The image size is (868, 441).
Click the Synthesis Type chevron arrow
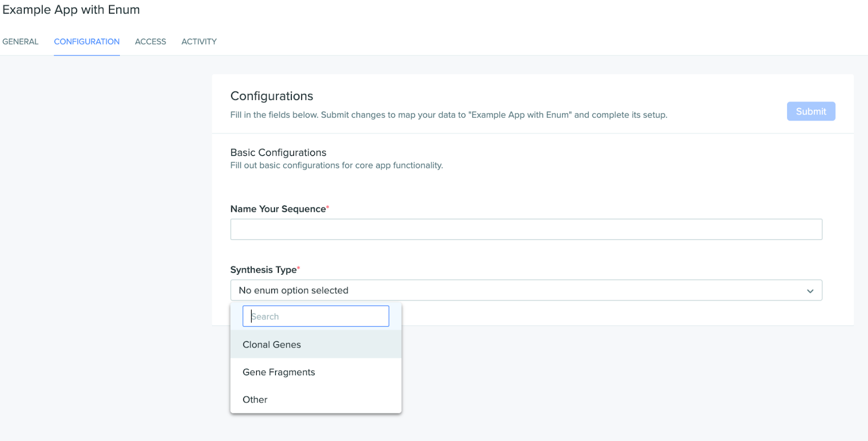point(810,291)
